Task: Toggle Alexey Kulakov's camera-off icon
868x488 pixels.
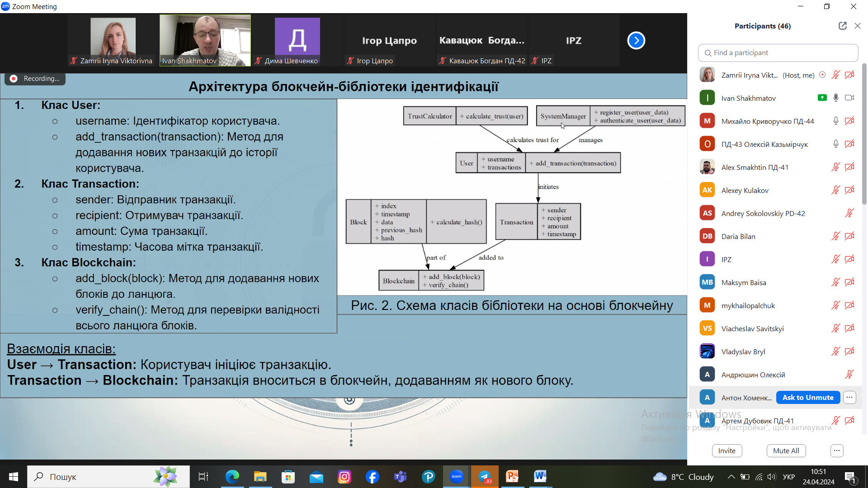Action: click(x=849, y=190)
